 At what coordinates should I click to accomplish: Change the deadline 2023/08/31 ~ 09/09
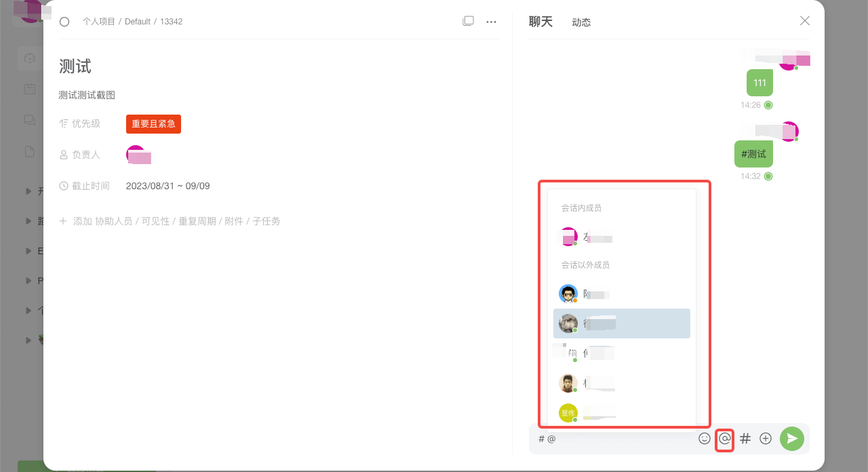coord(167,186)
